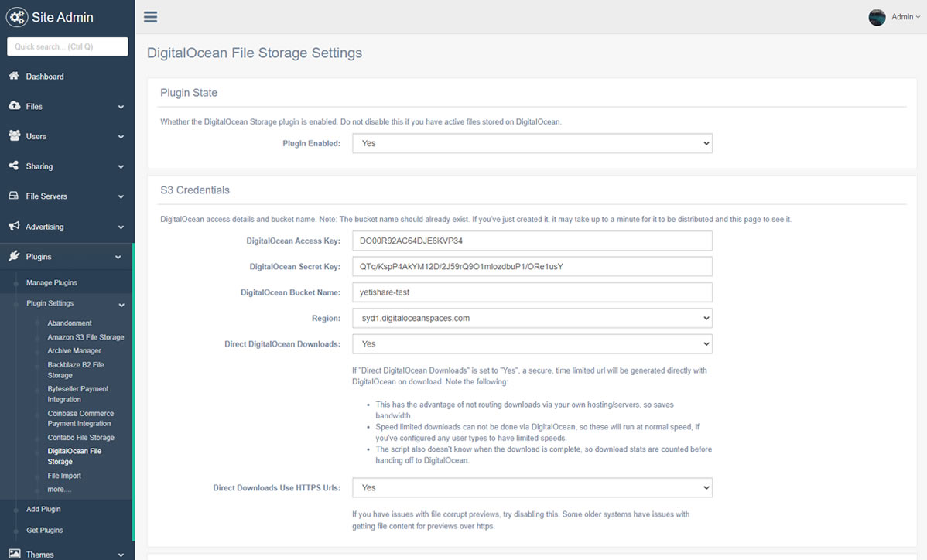Expand the Files menu chevron

click(121, 107)
